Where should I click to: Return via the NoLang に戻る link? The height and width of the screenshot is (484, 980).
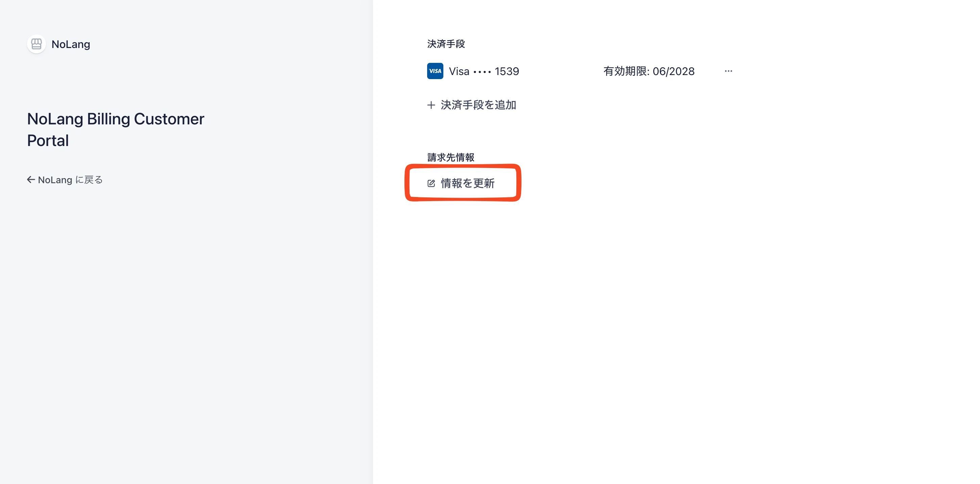pyautogui.click(x=65, y=179)
